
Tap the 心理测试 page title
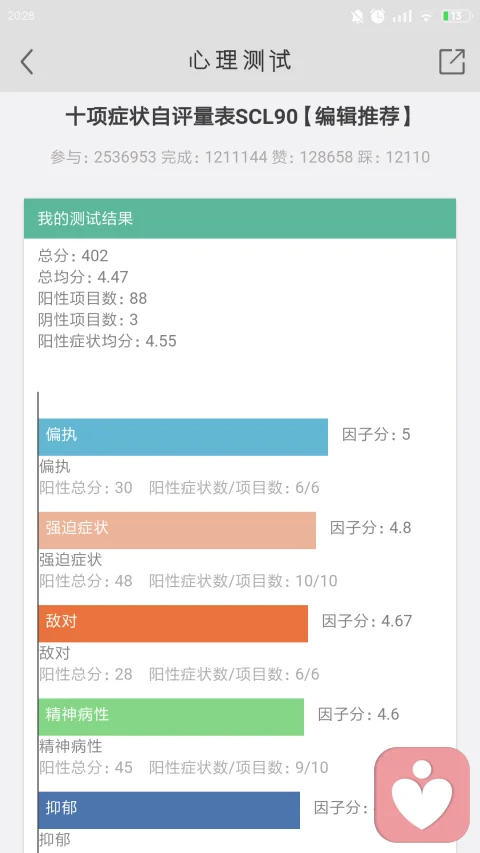[x=240, y=61]
